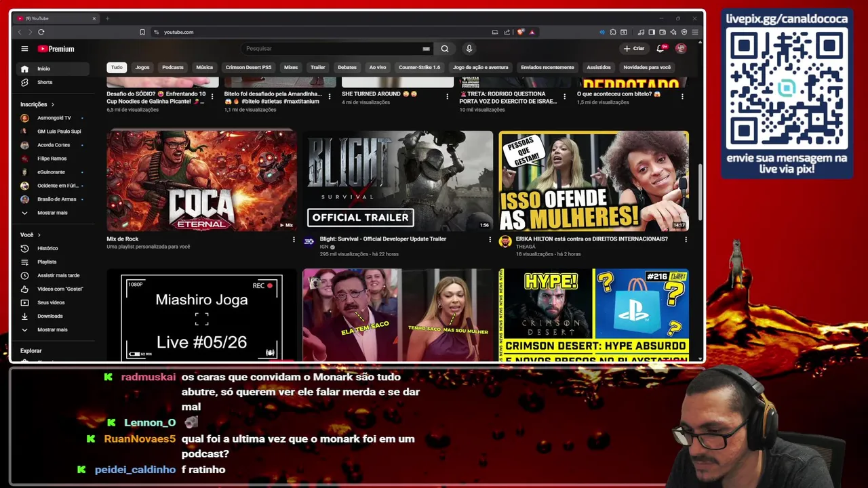Open the IGN channel link
Viewport: 868px width, 488px height.
click(324, 247)
